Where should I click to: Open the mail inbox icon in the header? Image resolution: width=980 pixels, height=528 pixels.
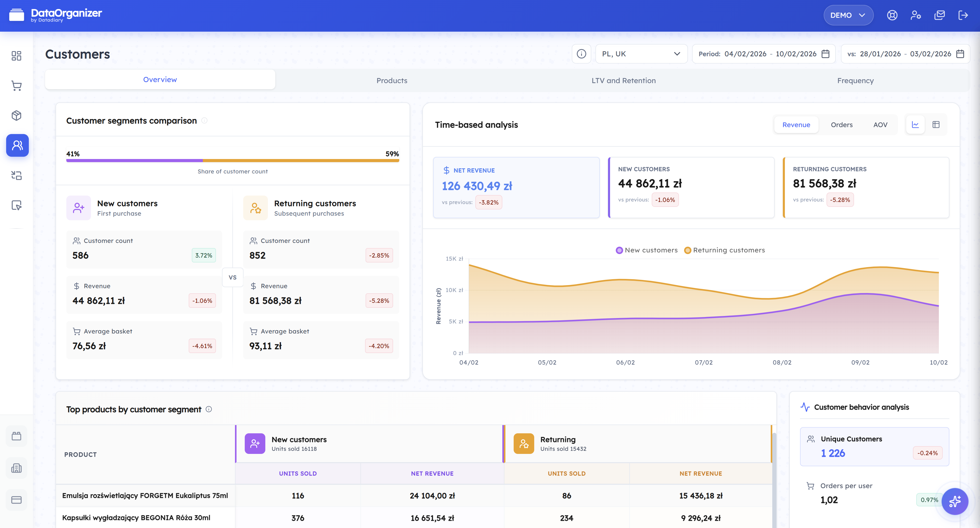(x=940, y=15)
